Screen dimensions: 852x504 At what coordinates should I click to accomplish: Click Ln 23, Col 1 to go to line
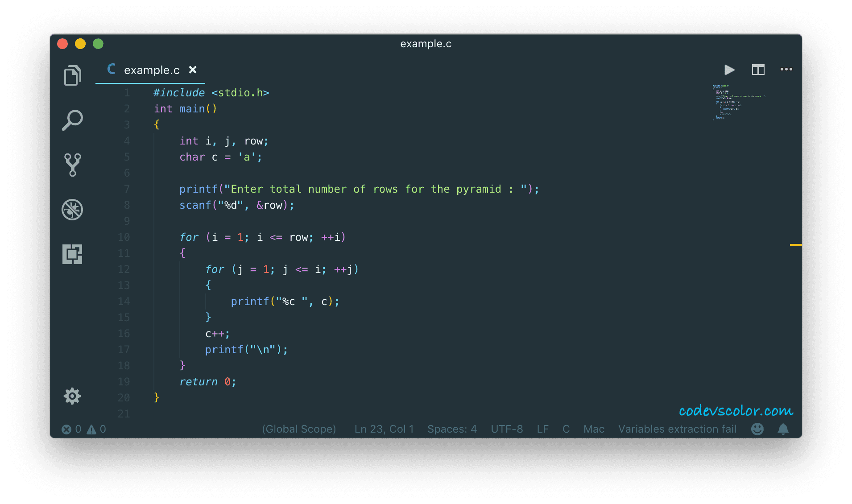384,429
